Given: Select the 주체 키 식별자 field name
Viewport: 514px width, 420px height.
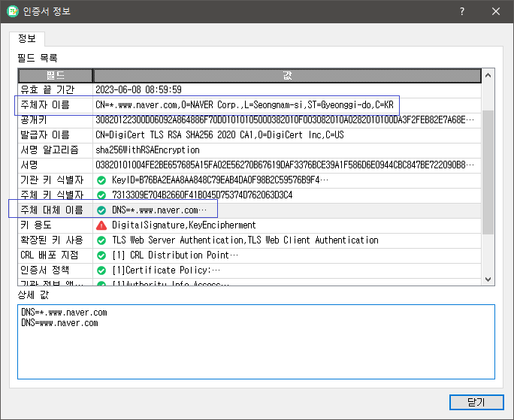Looking at the screenshot, I should point(52,195).
